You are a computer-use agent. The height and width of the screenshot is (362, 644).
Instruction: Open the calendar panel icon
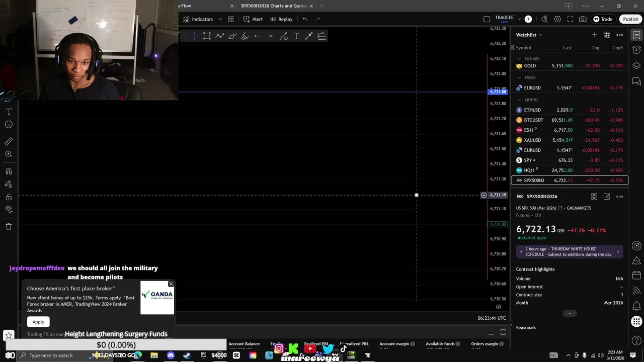636,275
